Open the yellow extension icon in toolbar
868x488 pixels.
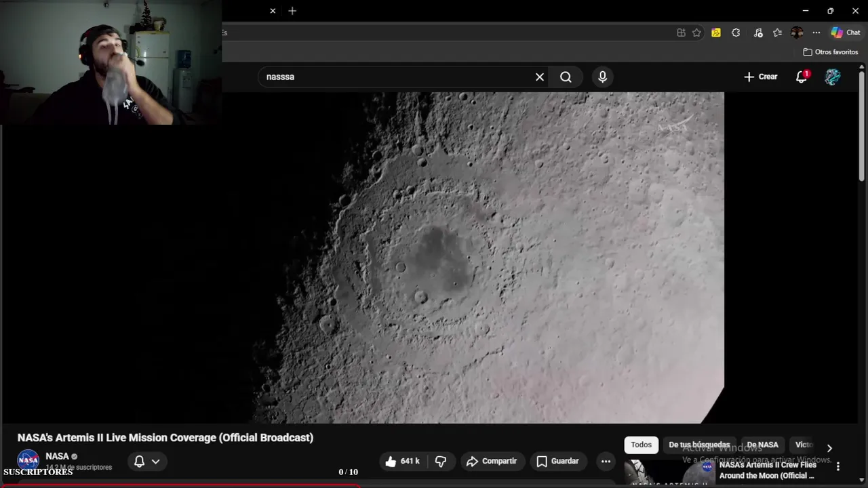click(716, 33)
